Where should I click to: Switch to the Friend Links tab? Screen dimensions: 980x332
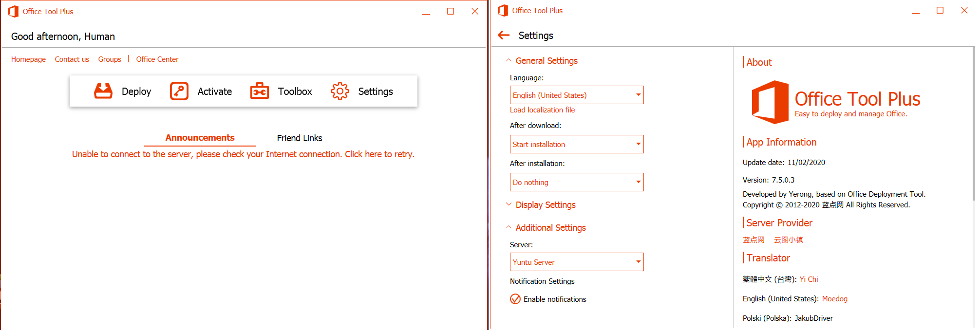click(x=300, y=138)
